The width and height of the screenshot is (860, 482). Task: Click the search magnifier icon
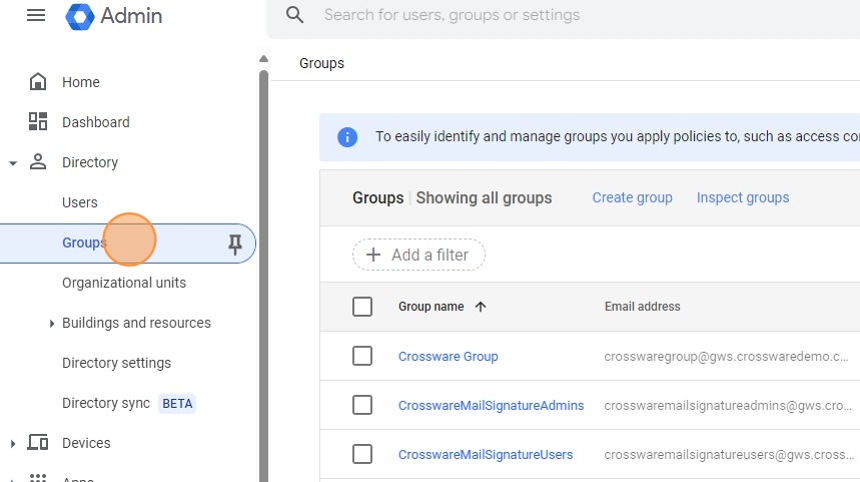[x=295, y=15]
